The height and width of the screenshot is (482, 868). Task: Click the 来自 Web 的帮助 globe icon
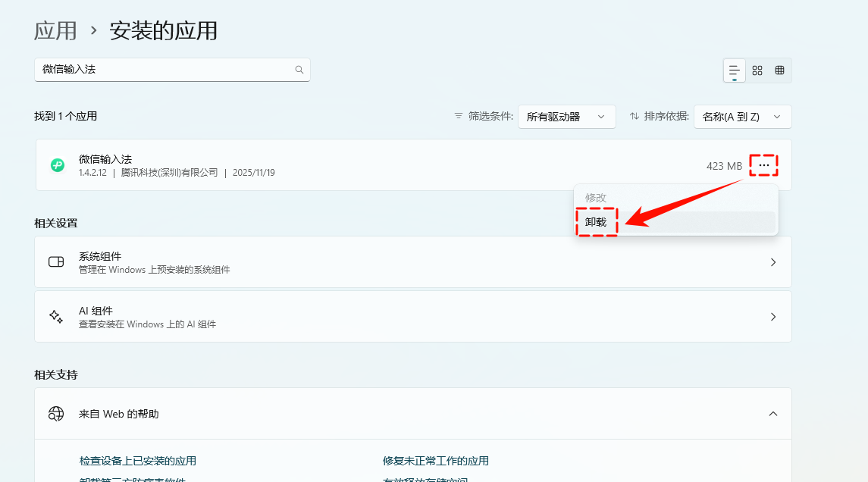(x=56, y=414)
